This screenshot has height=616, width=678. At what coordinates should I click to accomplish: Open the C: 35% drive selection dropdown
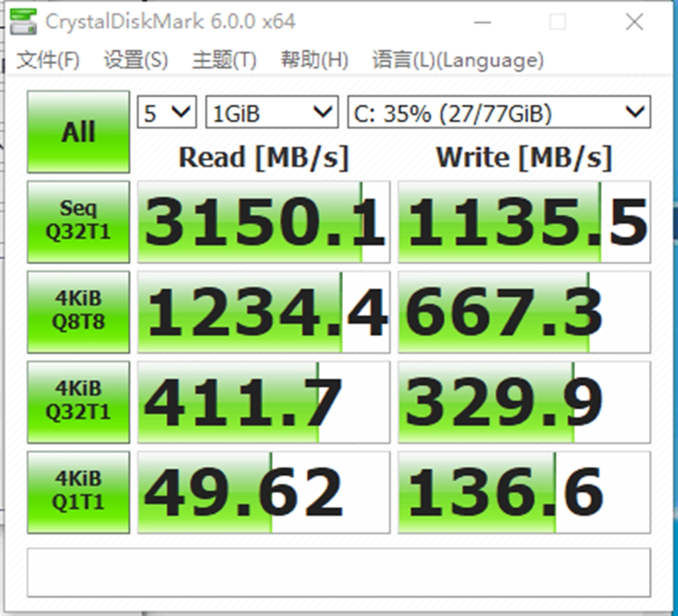499,113
